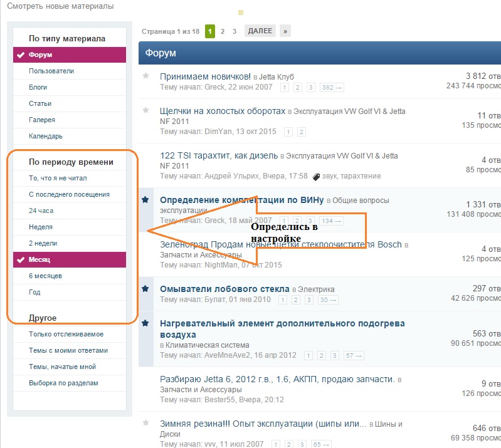
Task: Click the tag icon before "звук, тарахтение"
Action: coord(316,177)
